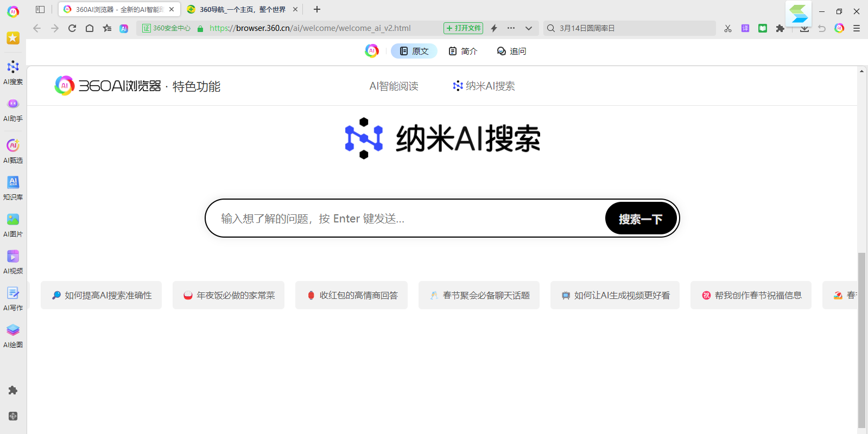Go to the home page
The height and width of the screenshot is (434, 868).
click(x=90, y=28)
